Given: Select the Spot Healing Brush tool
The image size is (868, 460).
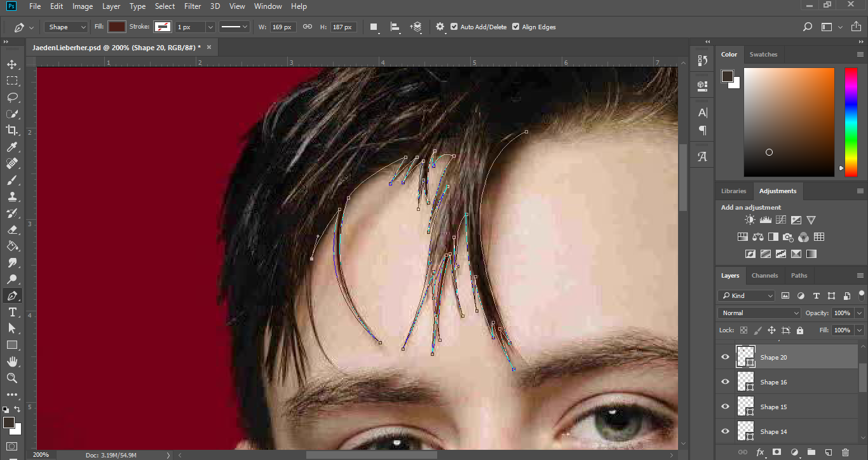Looking at the screenshot, I should point(12,163).
